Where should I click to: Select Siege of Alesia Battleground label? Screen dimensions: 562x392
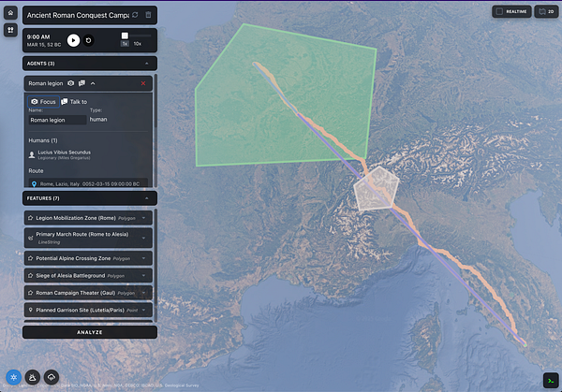[x=70, y=275]
